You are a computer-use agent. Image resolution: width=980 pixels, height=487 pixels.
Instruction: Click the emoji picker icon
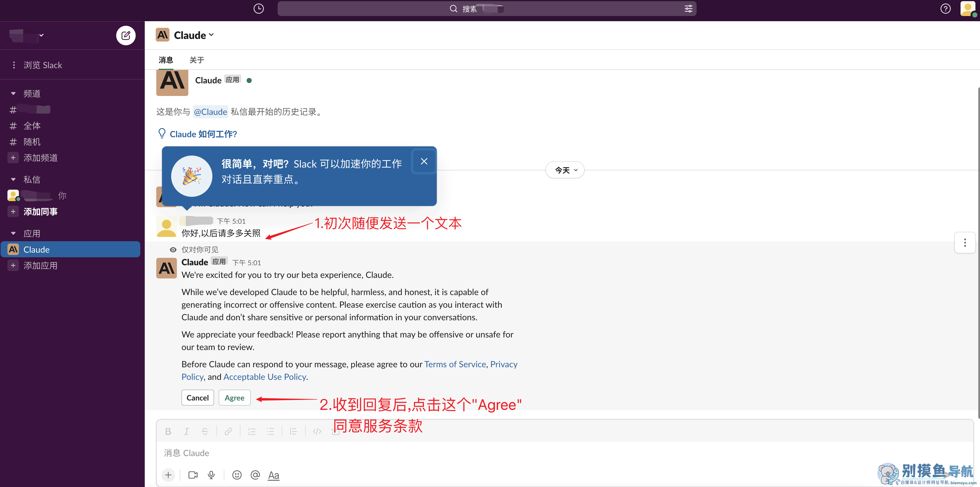(x=237, y=475)
